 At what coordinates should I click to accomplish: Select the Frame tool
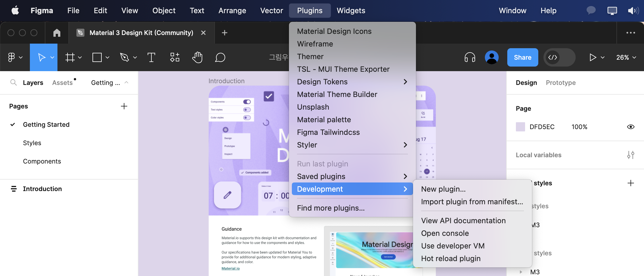[x=70, y=57]
